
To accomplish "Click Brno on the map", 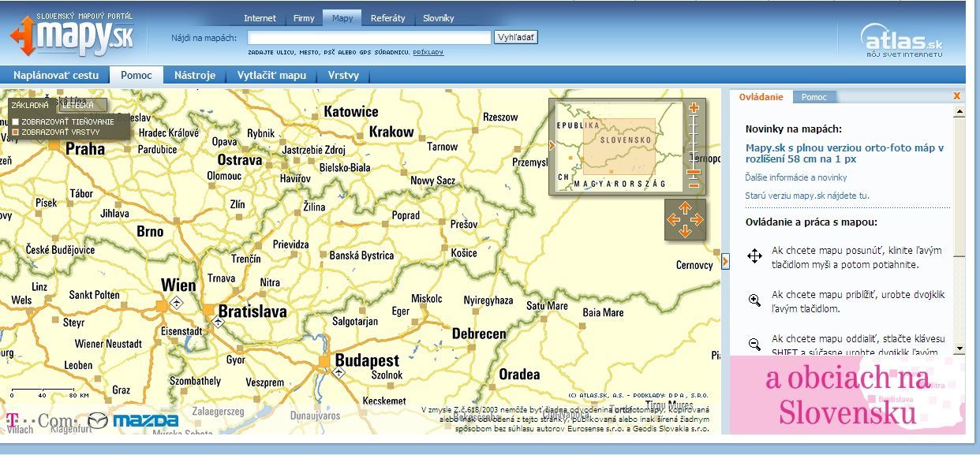I will point(150,232).
